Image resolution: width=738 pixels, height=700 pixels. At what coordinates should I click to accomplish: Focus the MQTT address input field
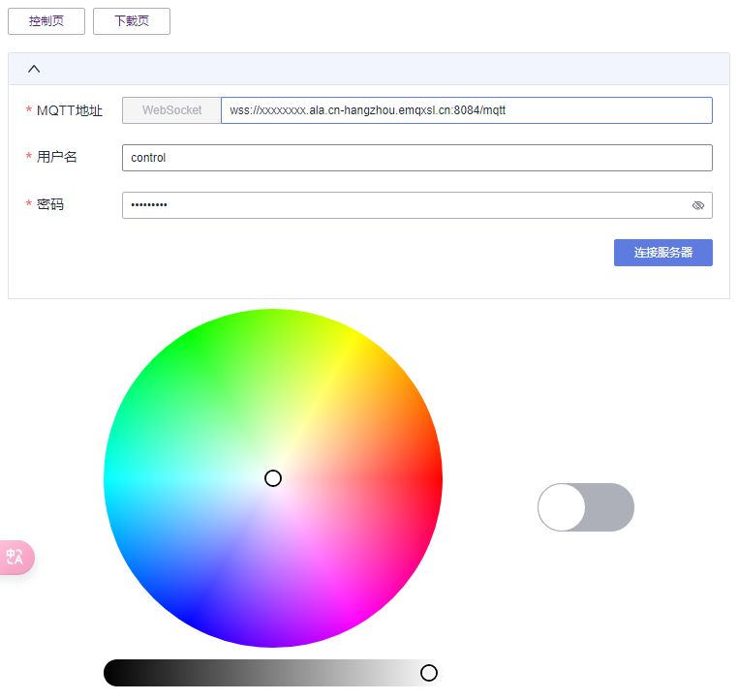tap(467, 110)
